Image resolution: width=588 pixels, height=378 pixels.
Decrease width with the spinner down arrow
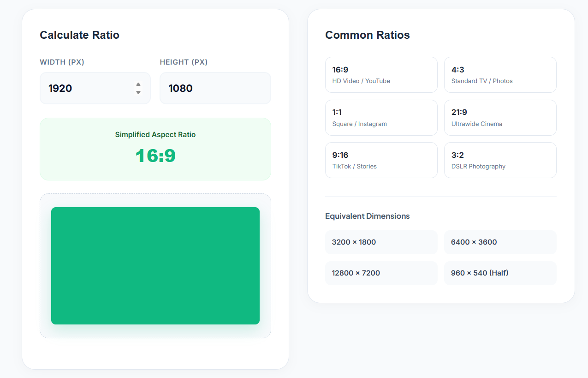click(138, 92)
